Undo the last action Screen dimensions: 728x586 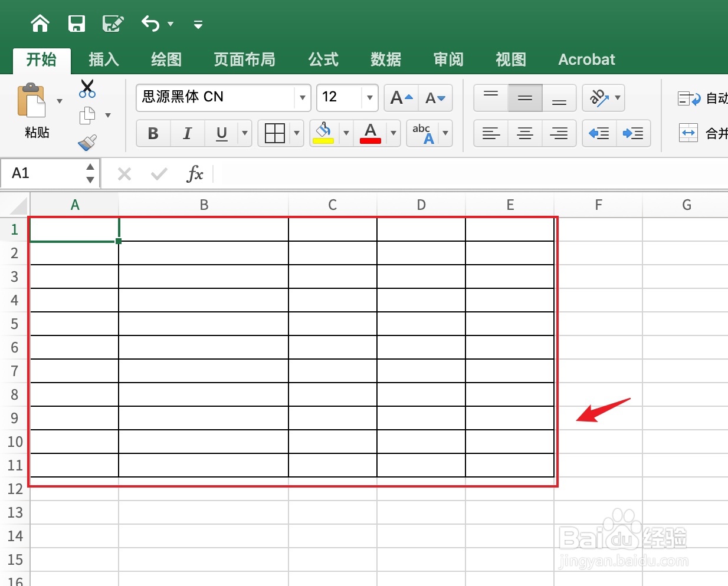(x=151, y=24)
